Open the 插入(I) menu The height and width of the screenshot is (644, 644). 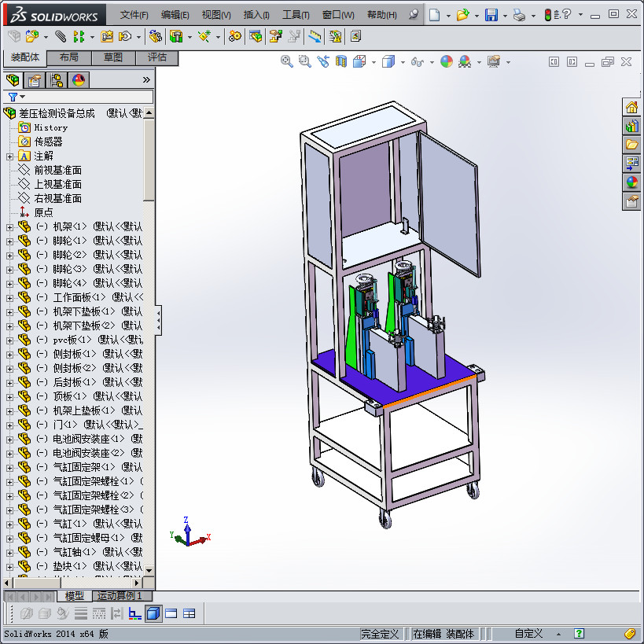click(x=256, y=15)
